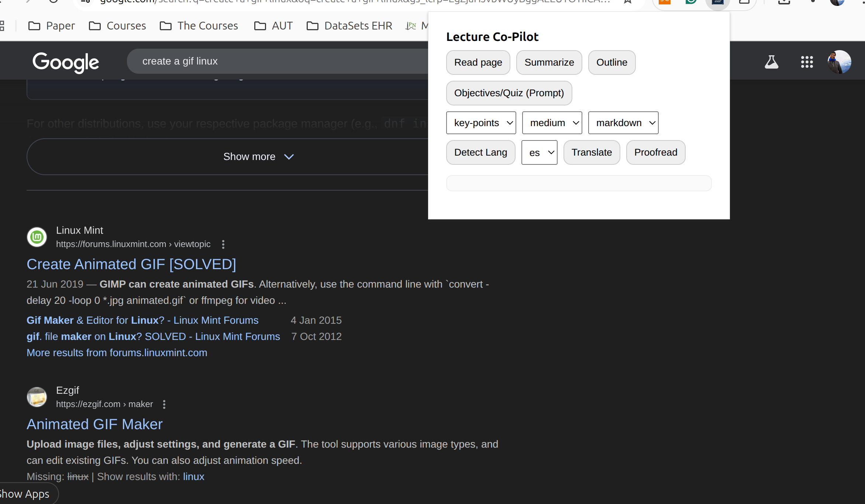
Task: Click the Google account profile picture
Action: (839, 62)
